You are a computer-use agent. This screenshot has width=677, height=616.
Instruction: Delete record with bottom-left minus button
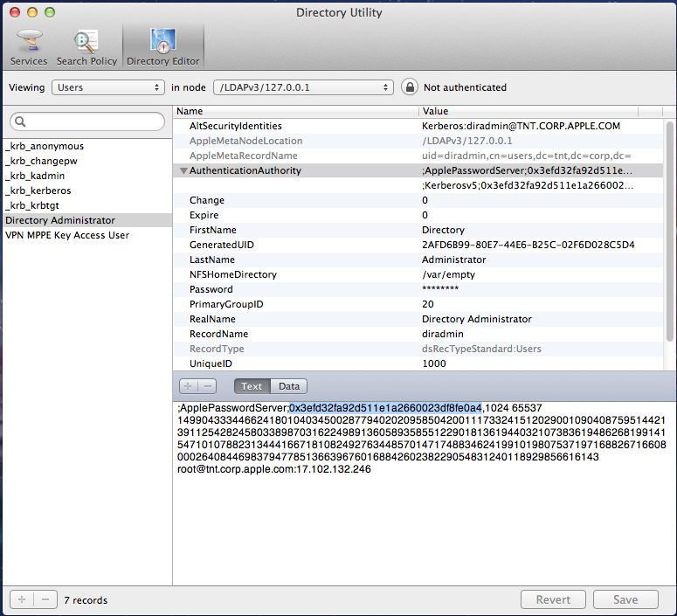point(45,599)
